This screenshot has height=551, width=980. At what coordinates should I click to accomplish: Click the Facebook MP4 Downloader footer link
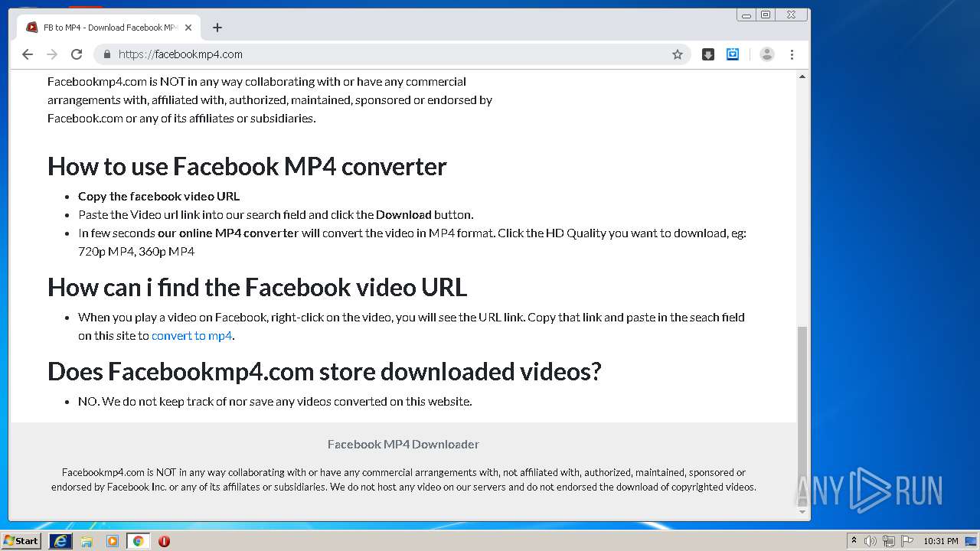tap(403, 444)
